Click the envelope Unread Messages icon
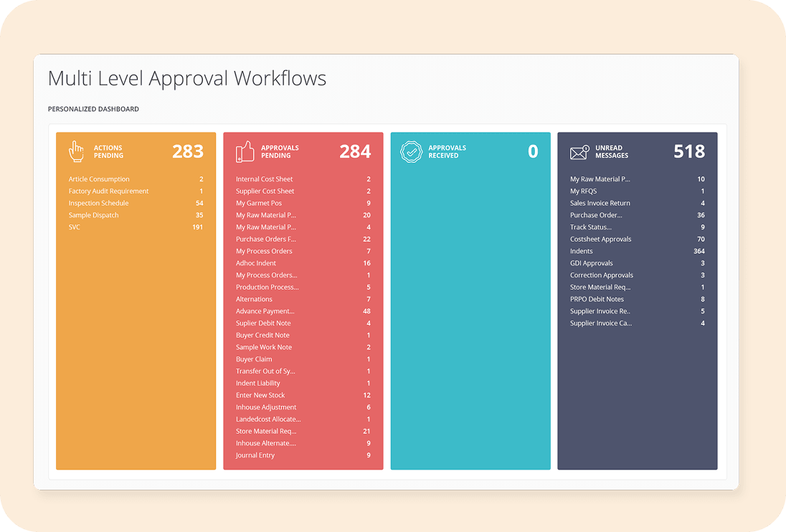 (x=579, y=152)
